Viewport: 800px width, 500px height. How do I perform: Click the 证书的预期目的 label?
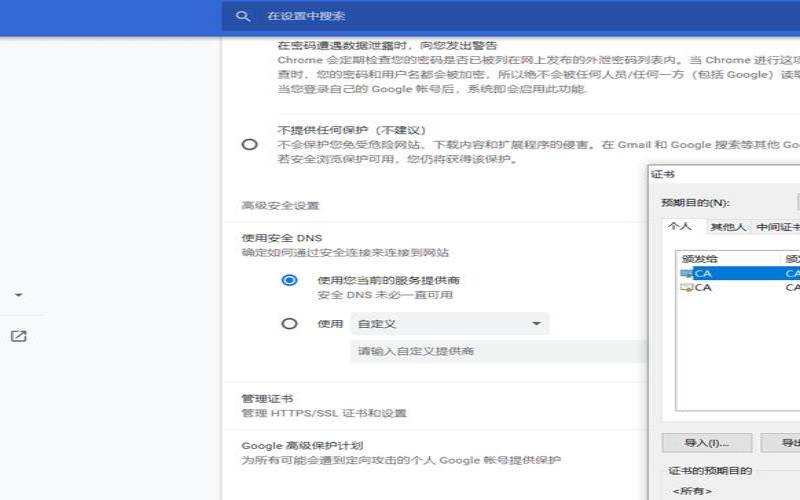[710, 470]
